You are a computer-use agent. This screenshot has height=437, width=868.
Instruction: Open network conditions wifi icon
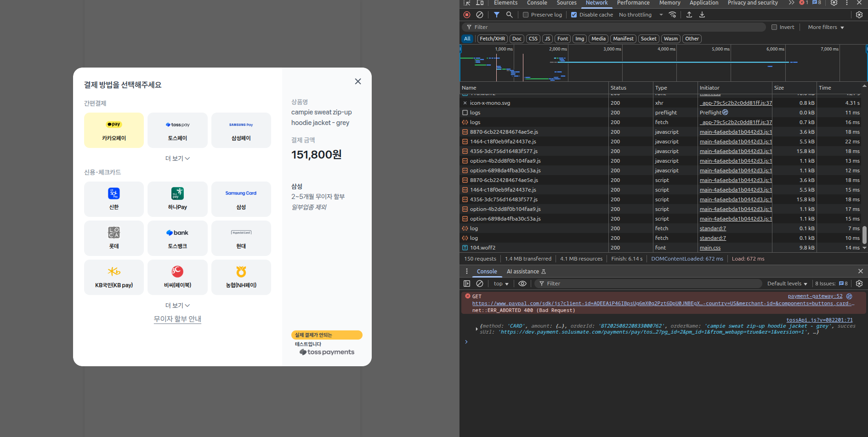[x=673, y=15]
